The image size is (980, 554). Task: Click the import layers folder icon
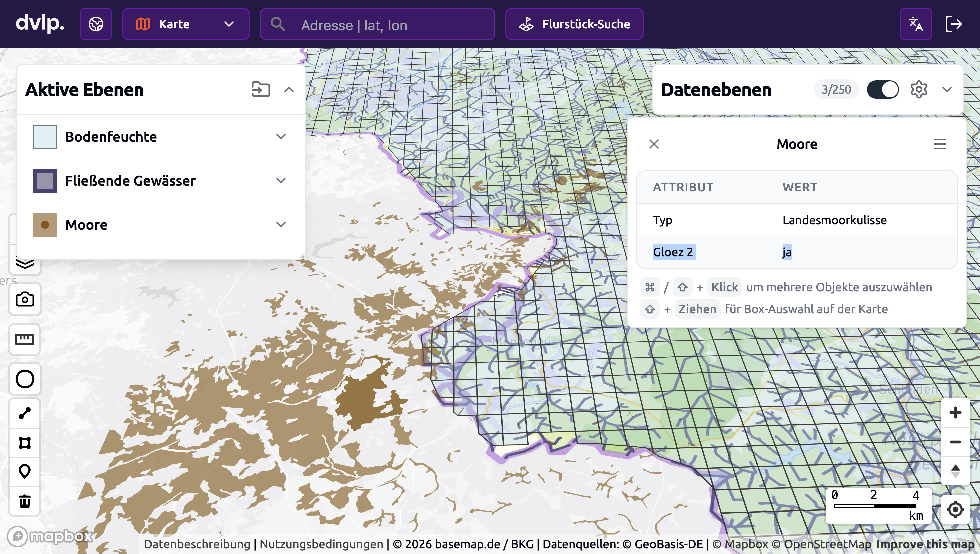click(261, 89)
